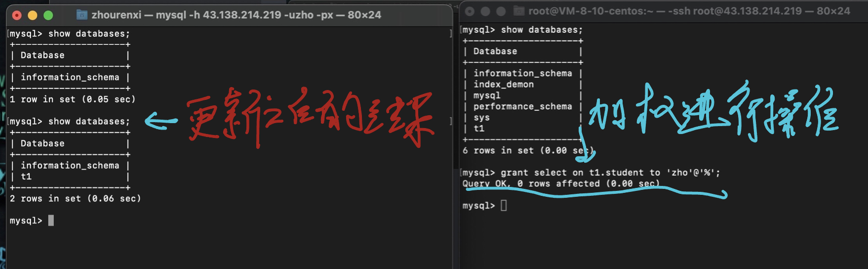This screenshot has height=269, width=868.
Task: Click the second 'Database' header in left terminal
Action: (42, 143)
